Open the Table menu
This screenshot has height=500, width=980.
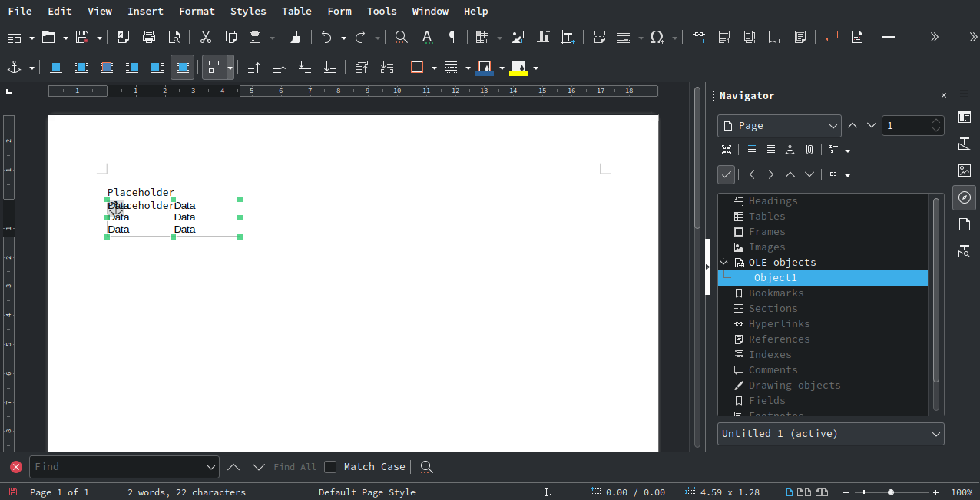click(296, 11)
